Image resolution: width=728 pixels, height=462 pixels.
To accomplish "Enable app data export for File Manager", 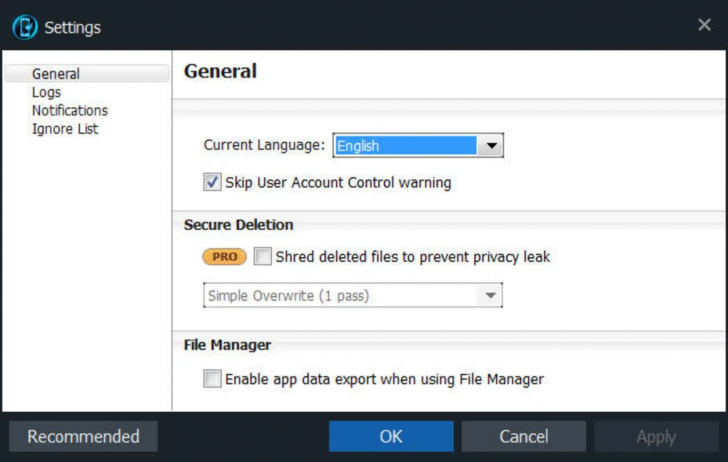I will pyautogui.click(x=212, y=379).
